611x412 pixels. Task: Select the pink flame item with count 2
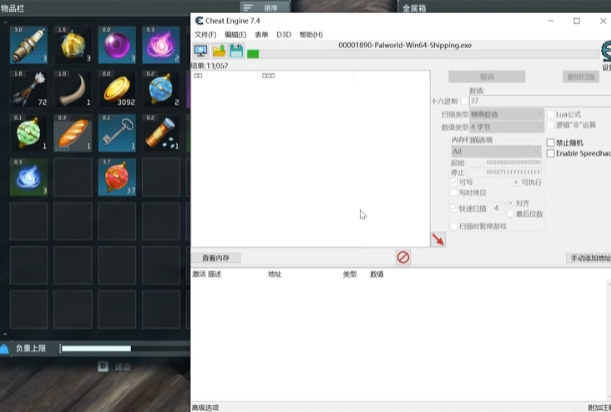point(161,45)
